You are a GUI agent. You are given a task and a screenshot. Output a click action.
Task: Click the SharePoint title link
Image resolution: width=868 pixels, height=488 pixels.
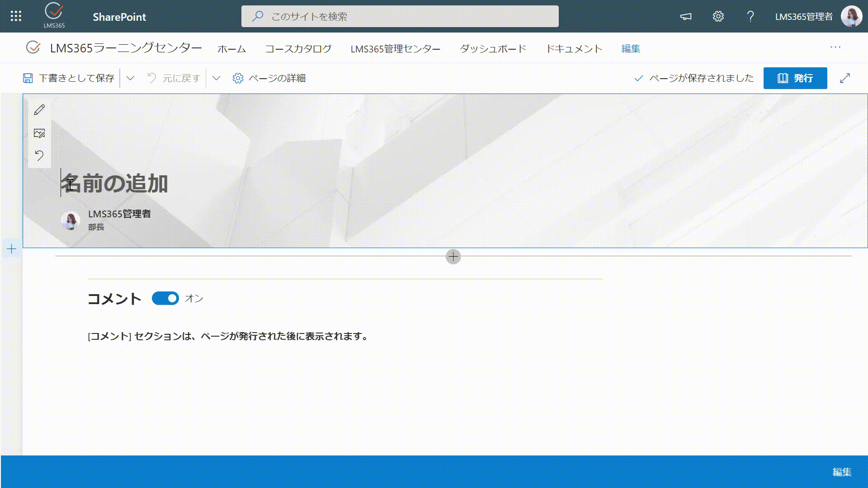[119, 17]
